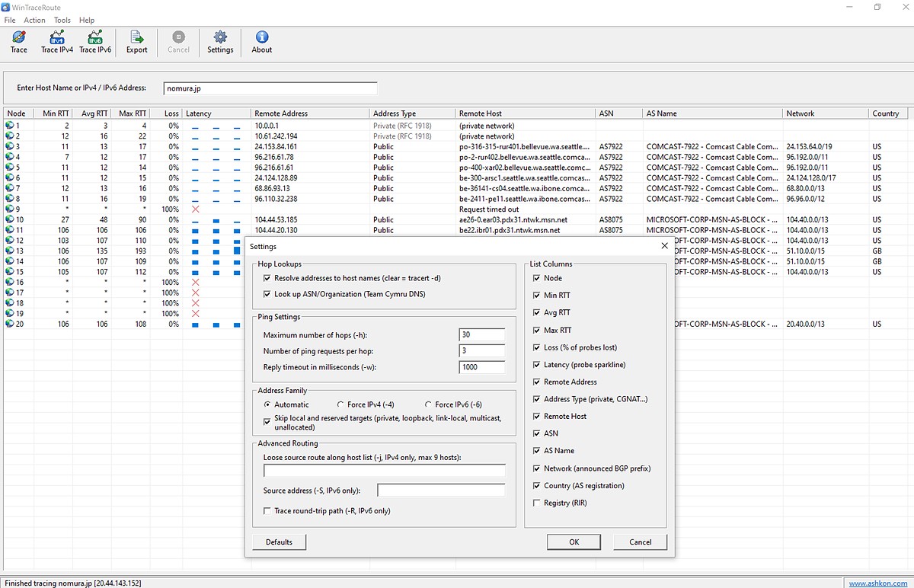Screen dimensions: 914x588
Task: Uncheck the Remote Host list column
Action: coord(537,417)
